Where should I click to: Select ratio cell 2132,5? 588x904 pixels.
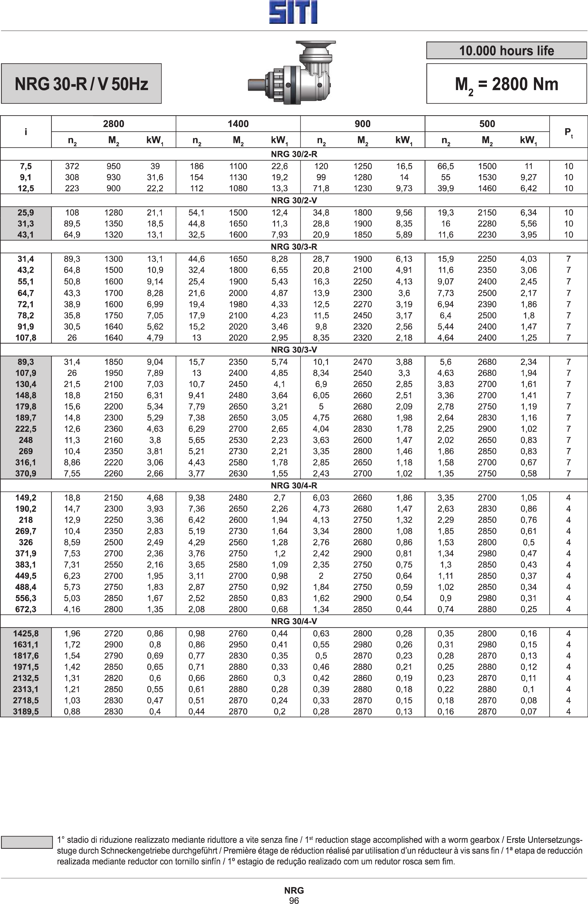(26, 678)
